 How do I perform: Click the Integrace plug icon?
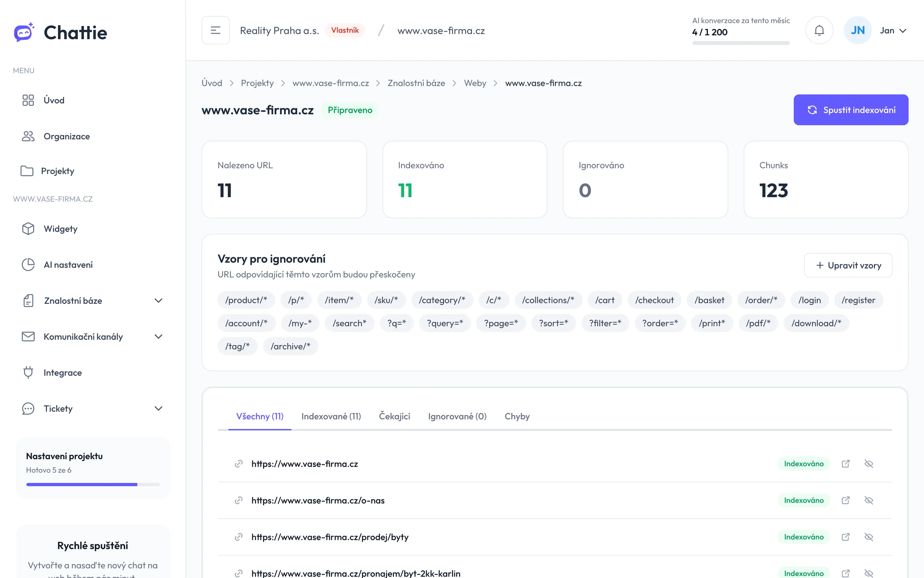click(28, 372)
